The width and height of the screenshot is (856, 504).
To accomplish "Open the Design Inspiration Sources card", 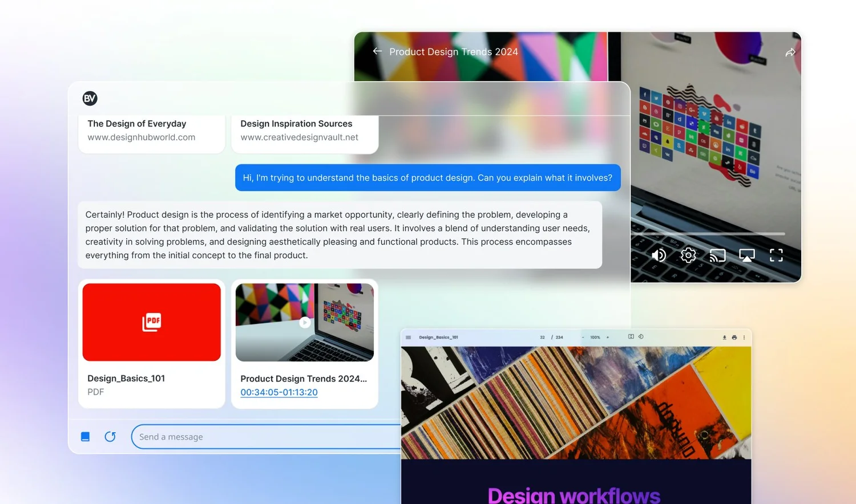I will [305, 134].
